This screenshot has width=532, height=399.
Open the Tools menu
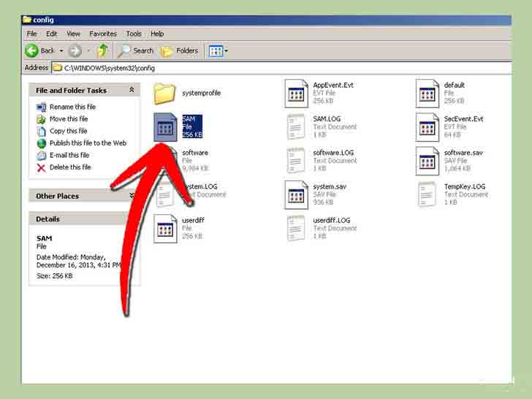tap(134, 34)
